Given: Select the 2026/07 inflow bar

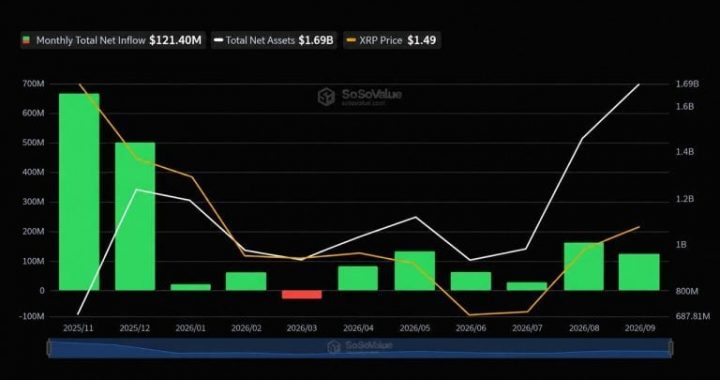Looking at the screenshot, I should tap(527, 286).
